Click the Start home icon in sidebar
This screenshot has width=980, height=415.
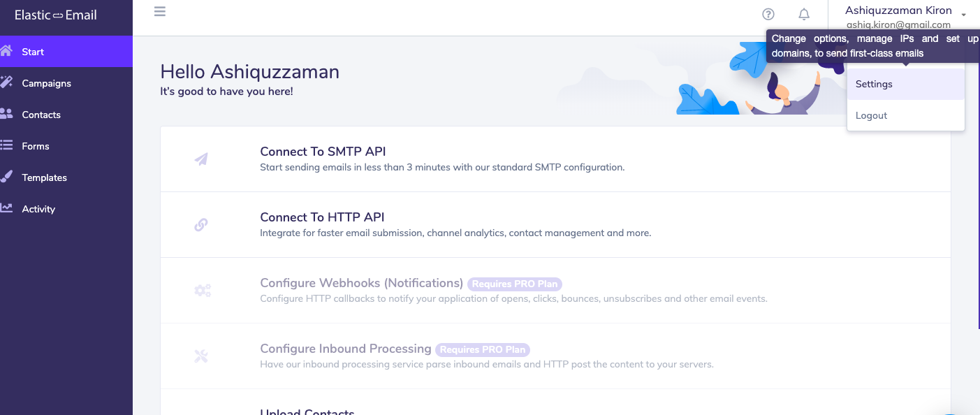(6, 51)
